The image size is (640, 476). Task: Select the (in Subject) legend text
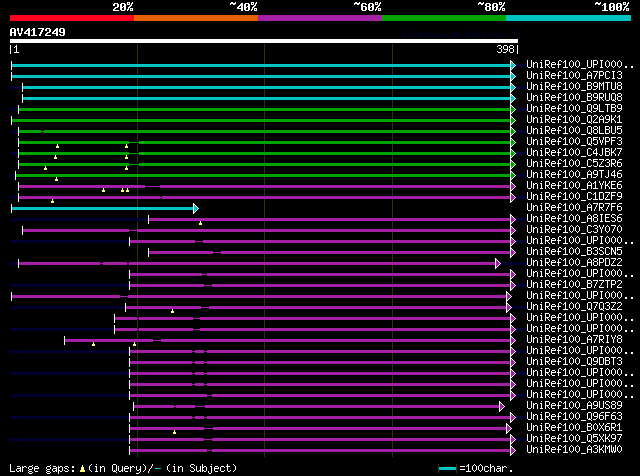pos(202,468)
